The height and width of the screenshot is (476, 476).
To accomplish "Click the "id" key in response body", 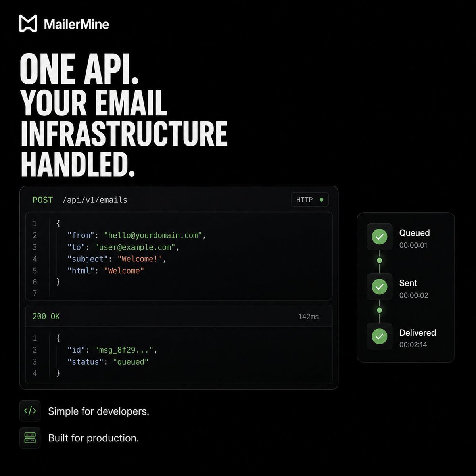I will click(76, 350).
